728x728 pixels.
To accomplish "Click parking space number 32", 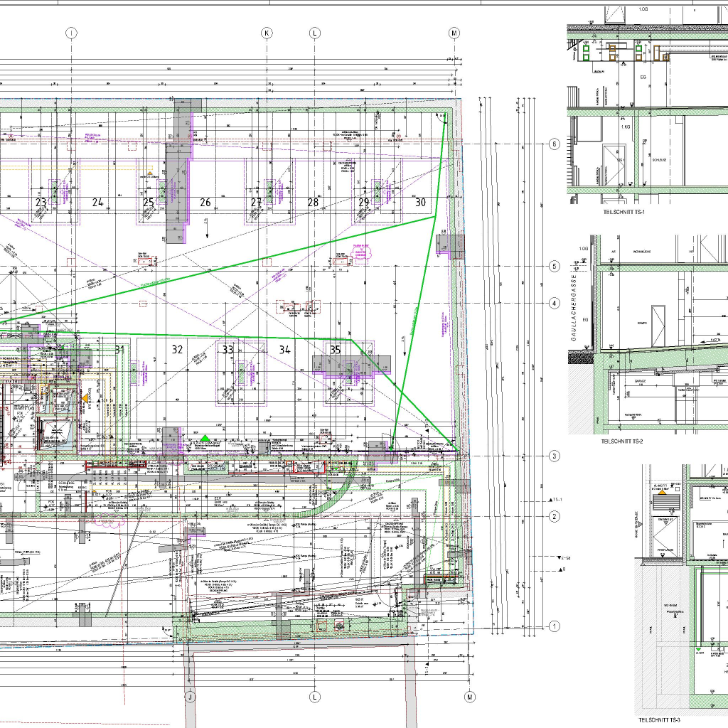I will (x=178, y=349).
